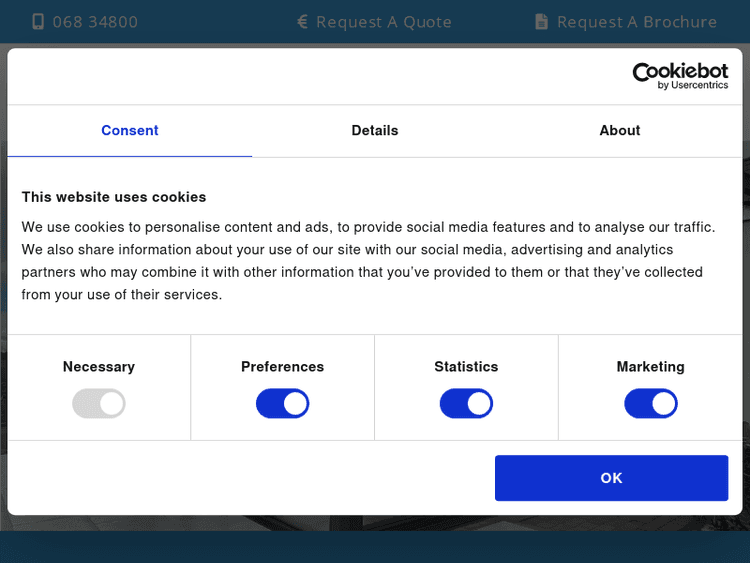The width and height of the screenshot is (750, 563).
Task: Disable the Preferences cookies toggle
Action: pyautogui.click(x=283, y=404)
